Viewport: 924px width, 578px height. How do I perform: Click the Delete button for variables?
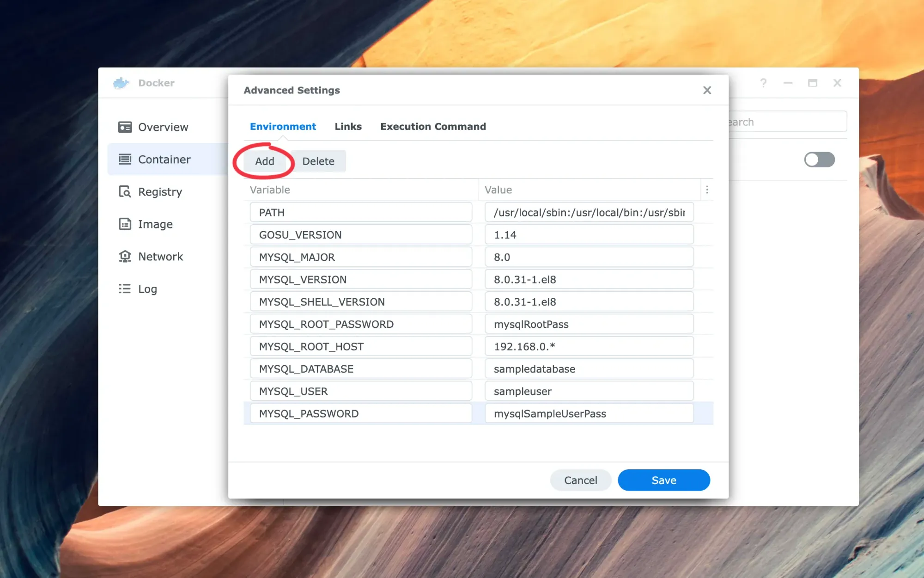(x=319, y=161)
